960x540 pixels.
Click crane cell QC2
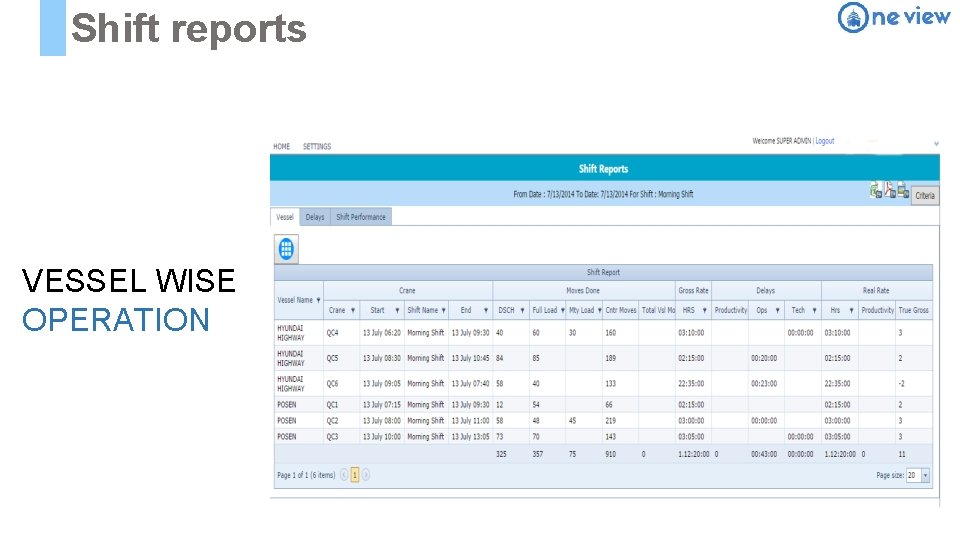coord(332,421)
